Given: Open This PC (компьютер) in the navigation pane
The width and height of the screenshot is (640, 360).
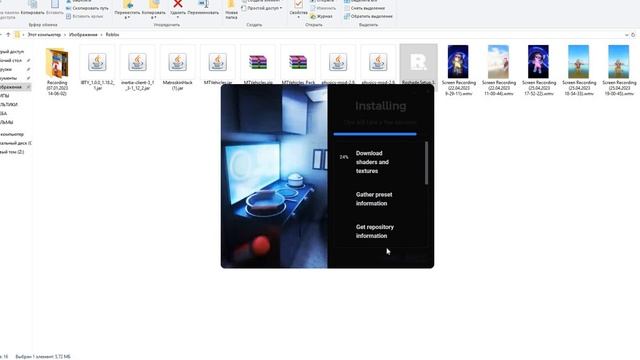Looking at the screenshot, I should [12, 134].
